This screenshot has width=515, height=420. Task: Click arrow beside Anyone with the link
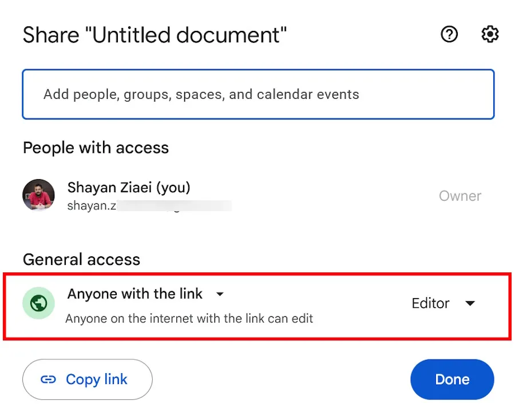[220, 295]
